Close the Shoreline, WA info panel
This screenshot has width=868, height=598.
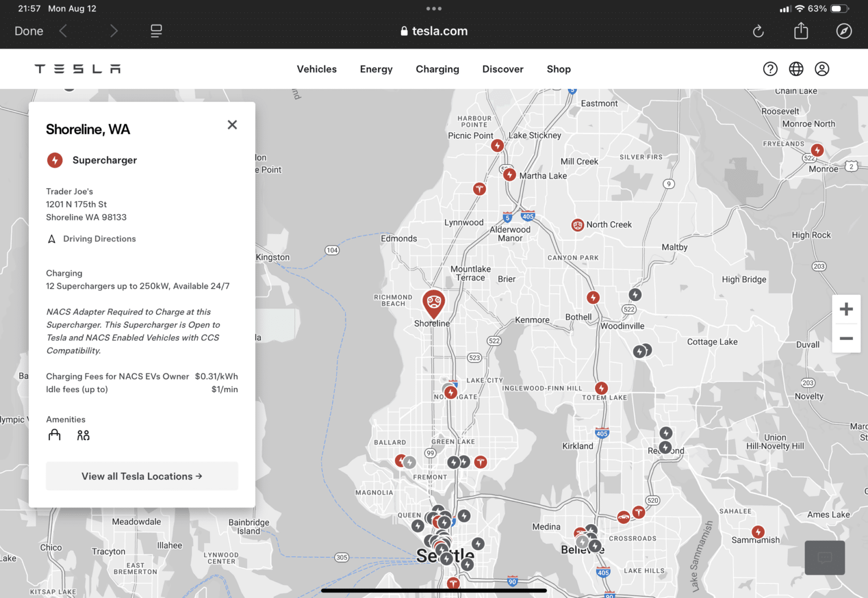click(x=232, y=125)
